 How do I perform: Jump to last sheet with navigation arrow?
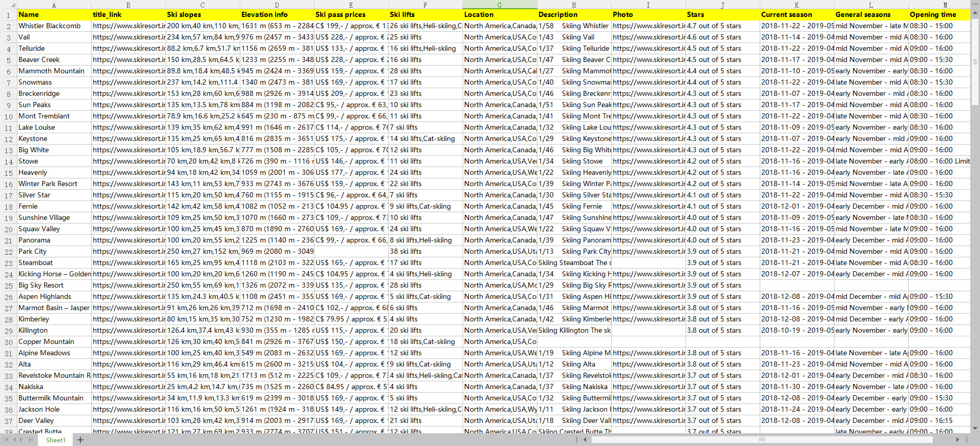(30, 440)
